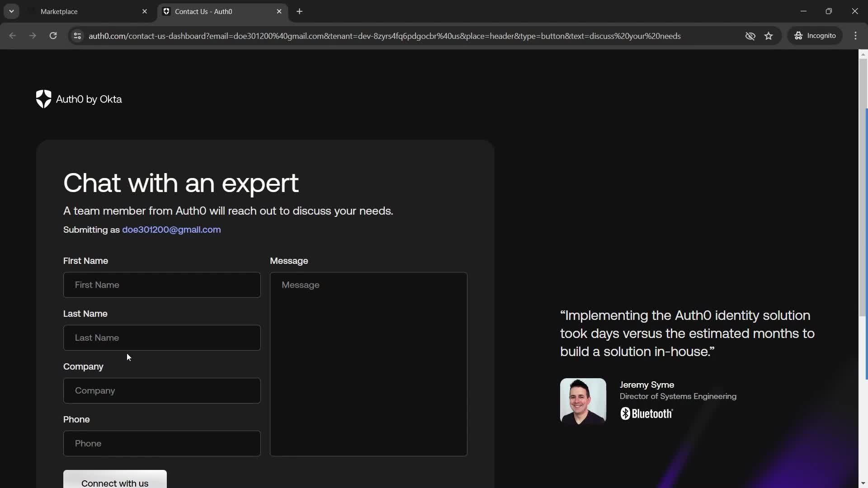The height and width of the screenshot is (488, 868).
Task: Click the scrollbar down arrow
Action: tap(863, 483)
